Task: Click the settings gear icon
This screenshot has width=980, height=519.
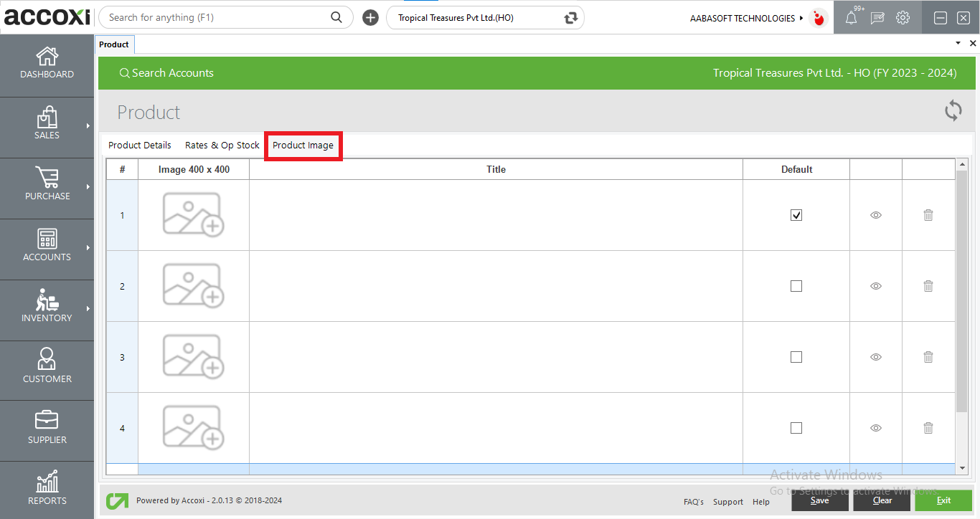Action: (x=903, y=18)
